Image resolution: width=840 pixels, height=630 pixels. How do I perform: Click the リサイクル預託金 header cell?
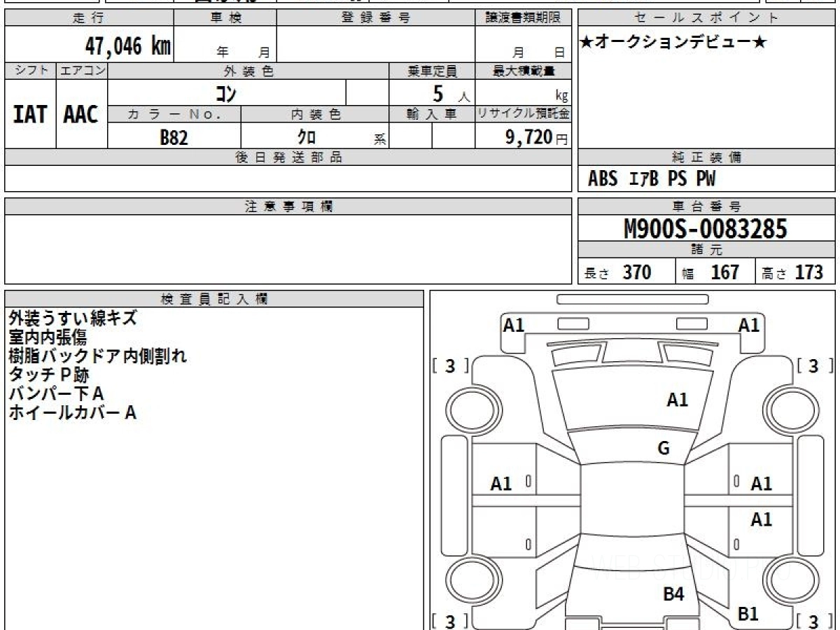524,114
